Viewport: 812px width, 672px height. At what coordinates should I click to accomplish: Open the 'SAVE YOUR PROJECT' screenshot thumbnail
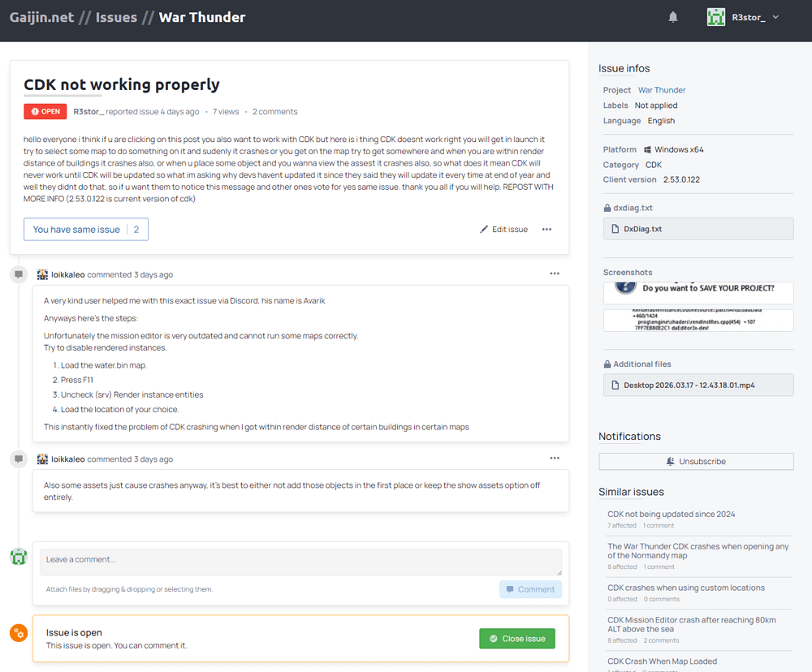[x=698, y=292]
